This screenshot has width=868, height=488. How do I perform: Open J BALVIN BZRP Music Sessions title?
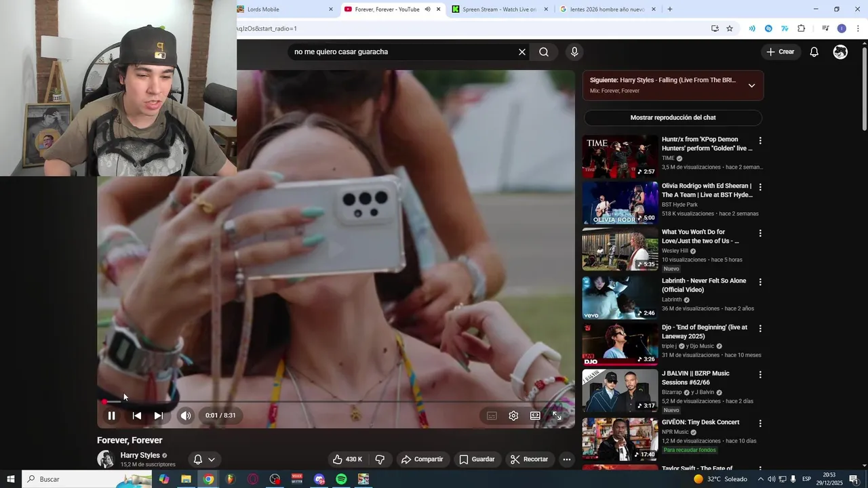(696, 378)
